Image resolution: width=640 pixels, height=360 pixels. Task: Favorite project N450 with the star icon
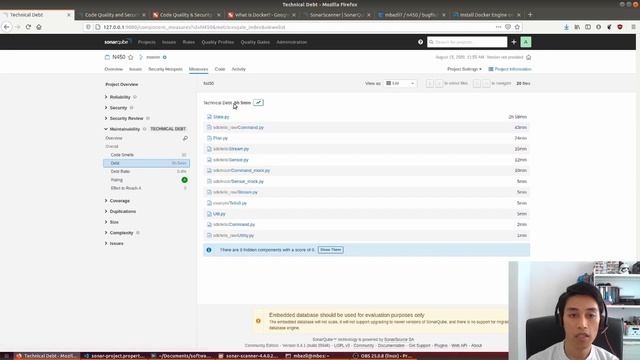tap(131, 57)
